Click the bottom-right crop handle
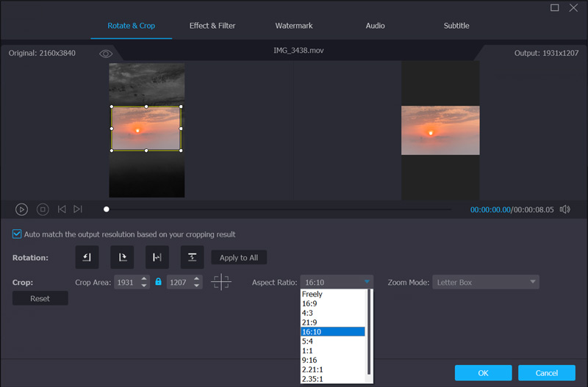The height and width of the screenshot is (387, 588). (x=181, y=151)
